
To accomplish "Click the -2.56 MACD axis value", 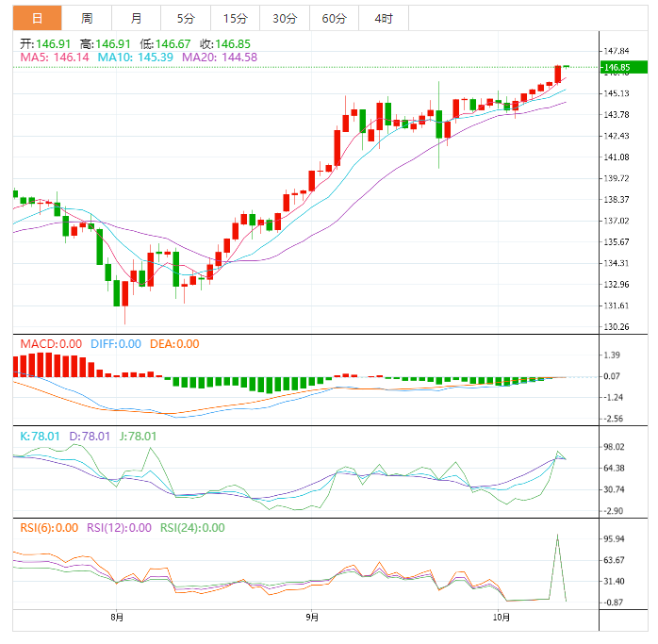I will [x=614, y=419].
